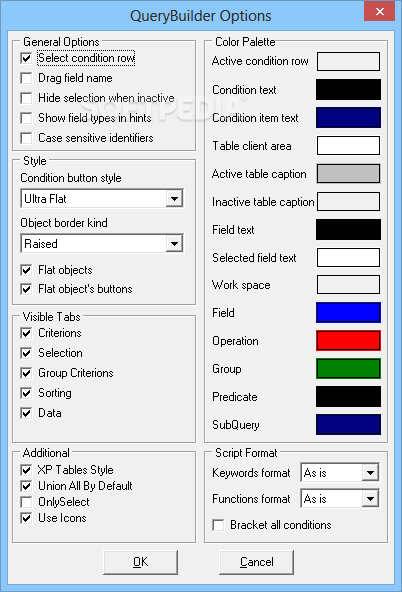Click the Object border kind label
Screen dimensions: 402x592
pos(64,223)
